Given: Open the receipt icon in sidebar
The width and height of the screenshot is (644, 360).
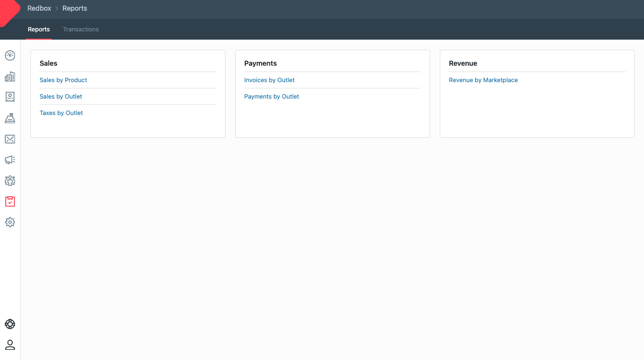Looking at the screenshot, I should [x=10, y=97].
